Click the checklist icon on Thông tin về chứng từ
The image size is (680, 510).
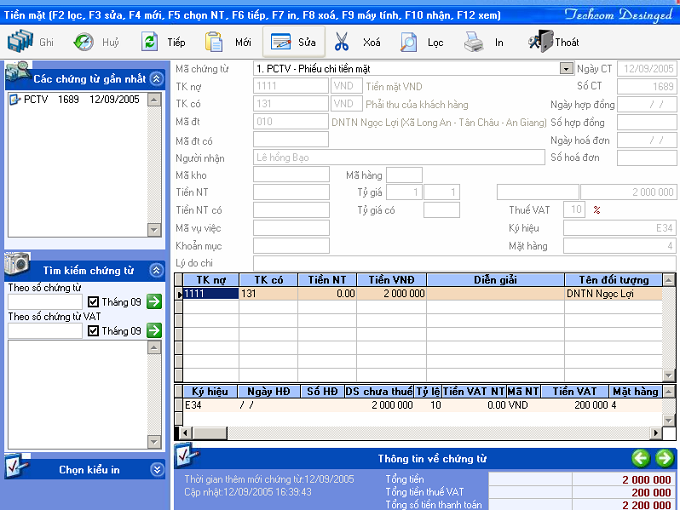(188, 454)
